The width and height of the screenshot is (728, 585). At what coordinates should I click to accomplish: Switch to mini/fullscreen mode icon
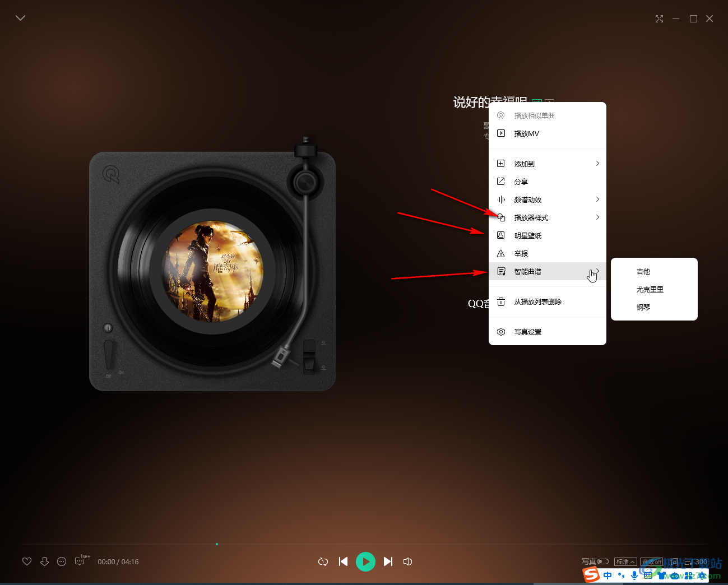[x=659, y=18]
